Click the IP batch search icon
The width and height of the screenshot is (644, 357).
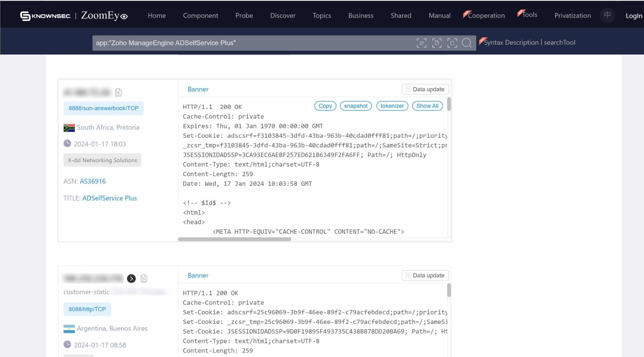421,43
